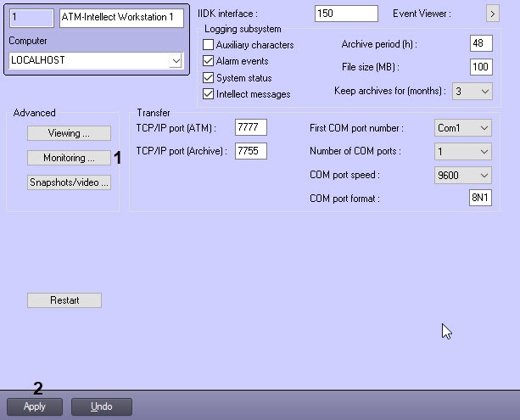Click the Event Viewer label

click(422, 14)
